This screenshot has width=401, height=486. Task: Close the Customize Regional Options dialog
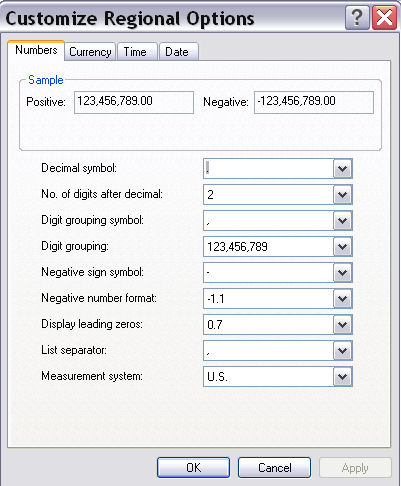click(384, 18)
